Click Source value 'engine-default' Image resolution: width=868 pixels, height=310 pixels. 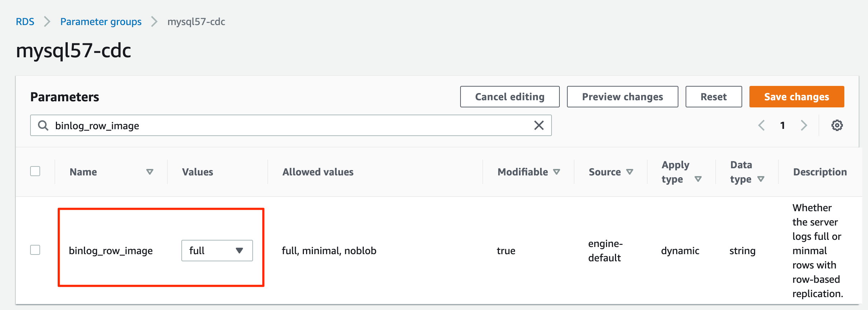click(605, 251)
